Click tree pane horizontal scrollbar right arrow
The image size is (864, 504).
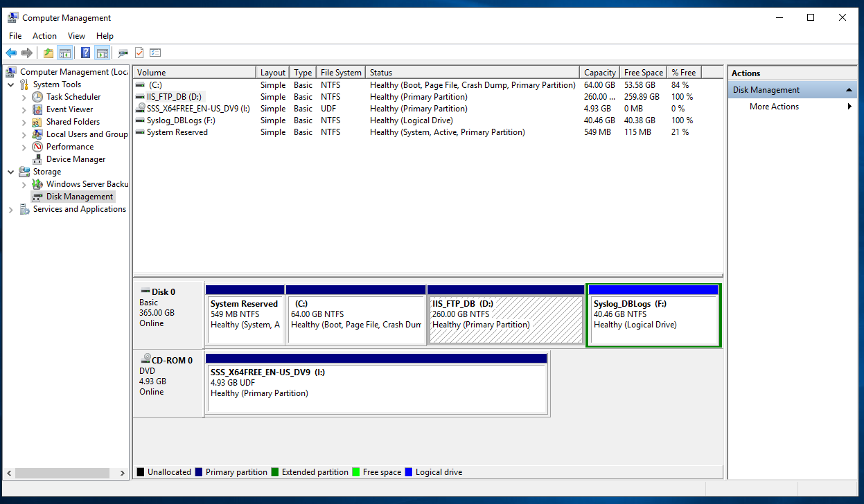click(123, 474)
